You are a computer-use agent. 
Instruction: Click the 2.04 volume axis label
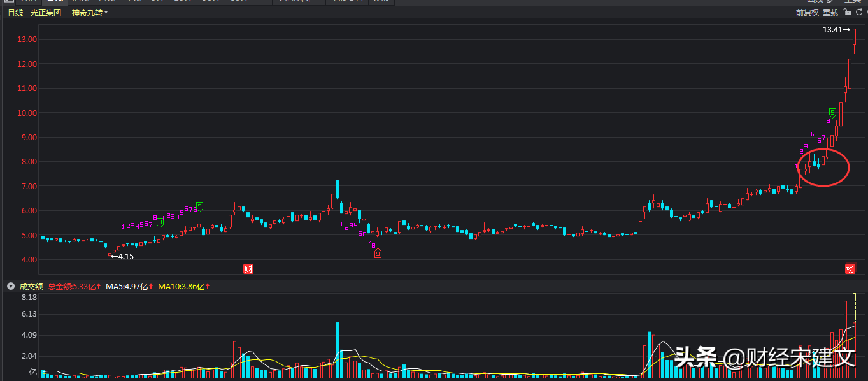click(29, 356)
